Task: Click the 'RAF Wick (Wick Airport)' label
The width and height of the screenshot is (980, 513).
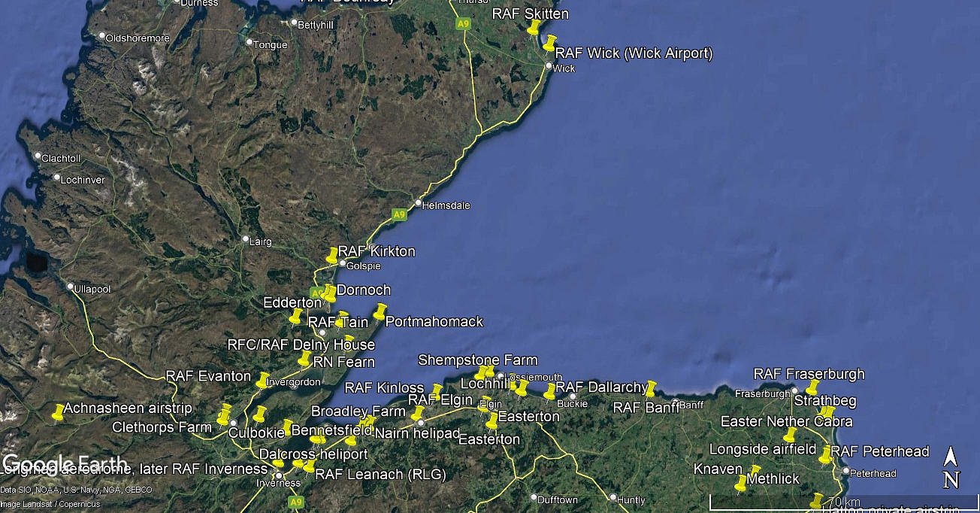Action: [x=634, y=53]
